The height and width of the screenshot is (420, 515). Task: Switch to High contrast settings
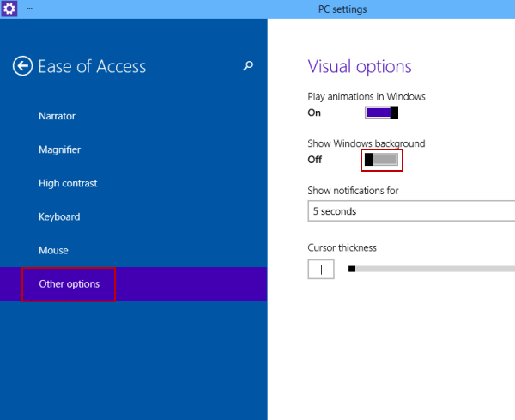click(68, 183)
